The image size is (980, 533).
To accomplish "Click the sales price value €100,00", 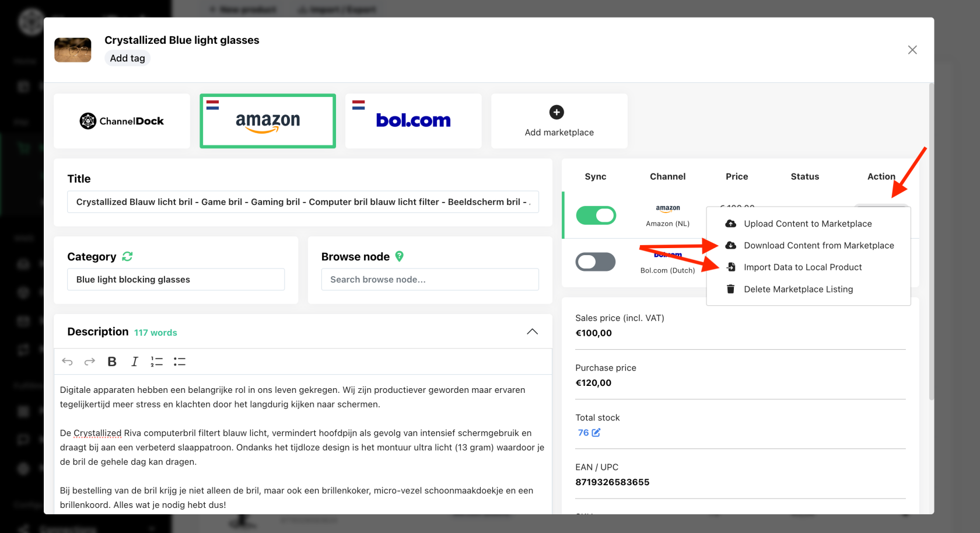I will [594, 333].
